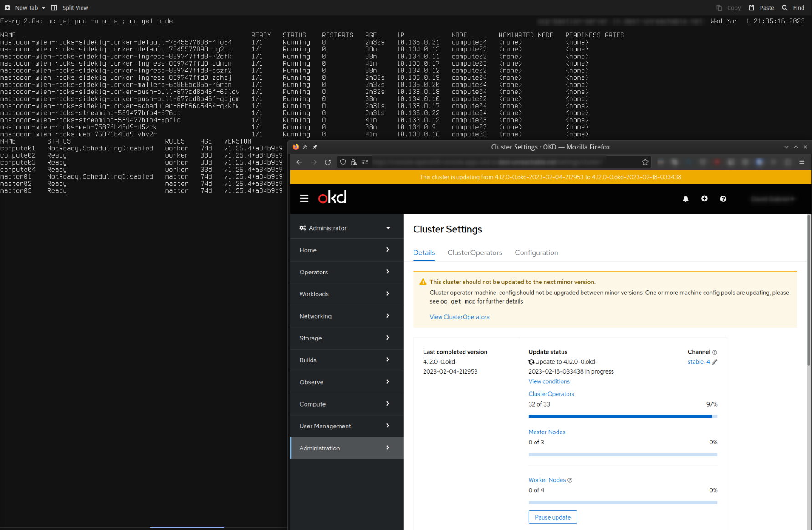Click the Firefox back arrow
This screenshot has width=812, height=530.
coord(299,162)
